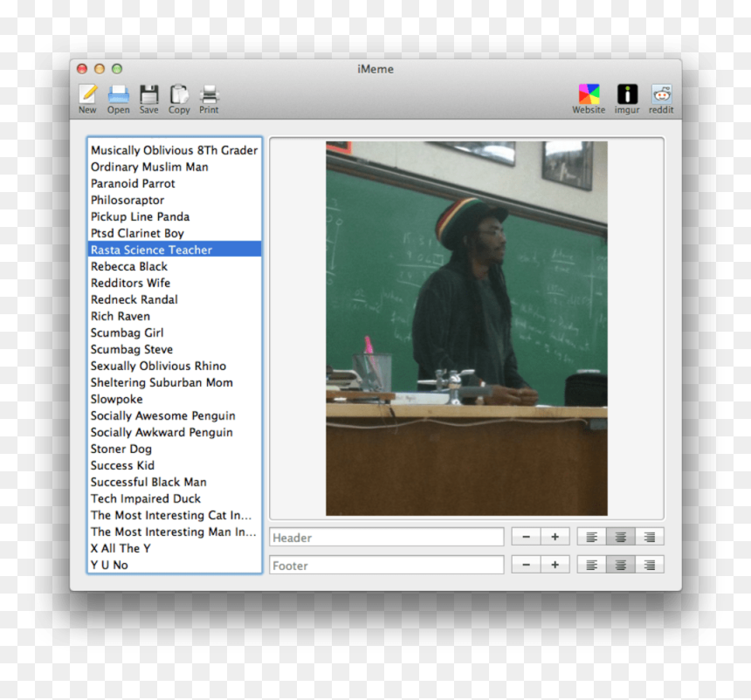Choose Socially Awesome Penguin
The height and width of the screenshot is (700, 751).
175,415
